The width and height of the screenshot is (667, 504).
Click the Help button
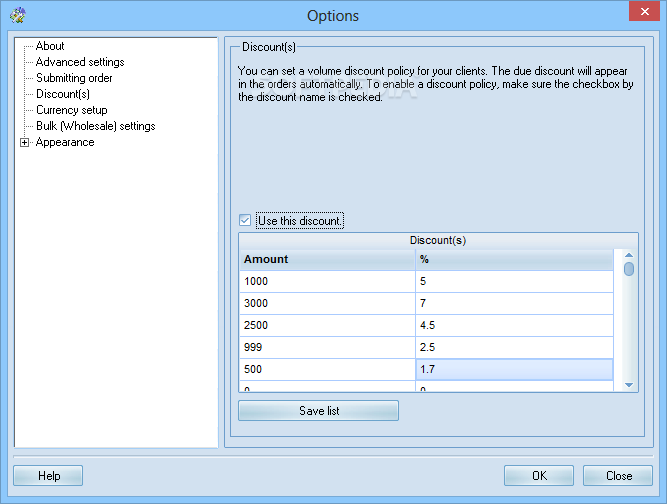click(48, 476)
